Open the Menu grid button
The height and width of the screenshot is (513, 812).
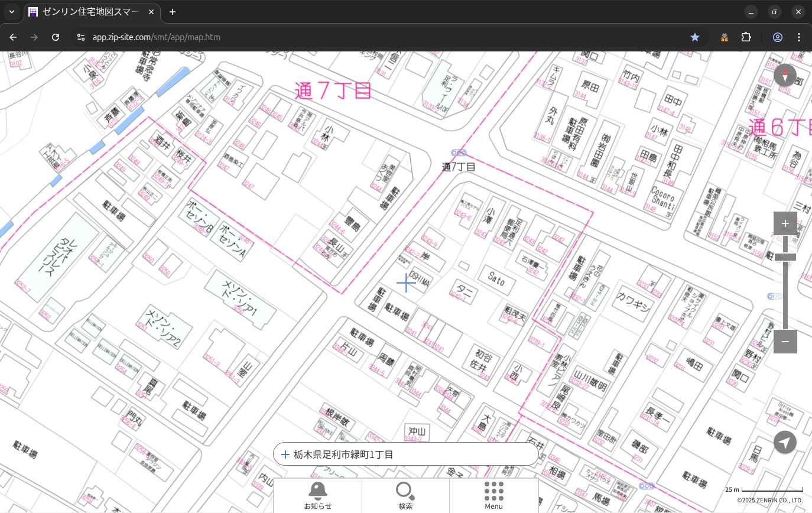[x=493, y=495]
